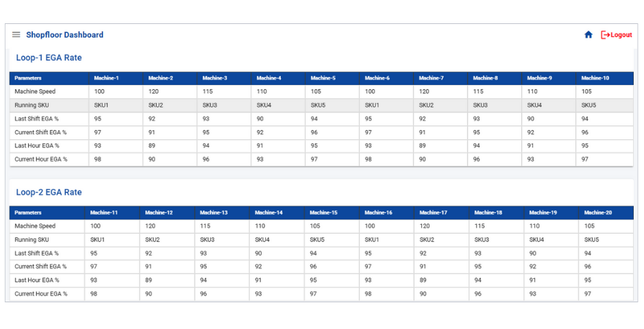Click the Machine-20 column header
This screenshot has width=644, height=329.
coord(598,212)
